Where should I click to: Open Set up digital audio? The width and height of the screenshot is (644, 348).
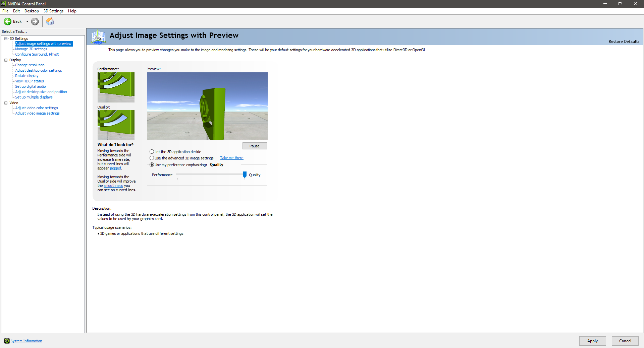pyautogui.click(x=31, y=86)
